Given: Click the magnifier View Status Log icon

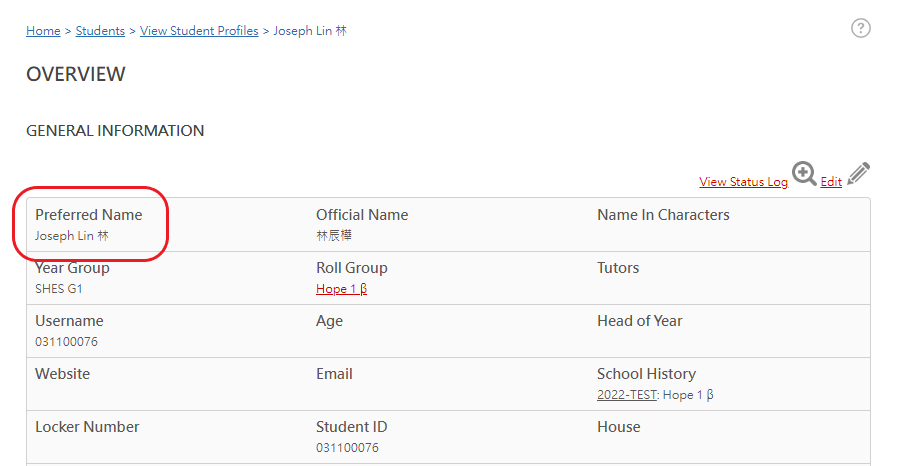Looking at the screenshot, I should 804,173.
